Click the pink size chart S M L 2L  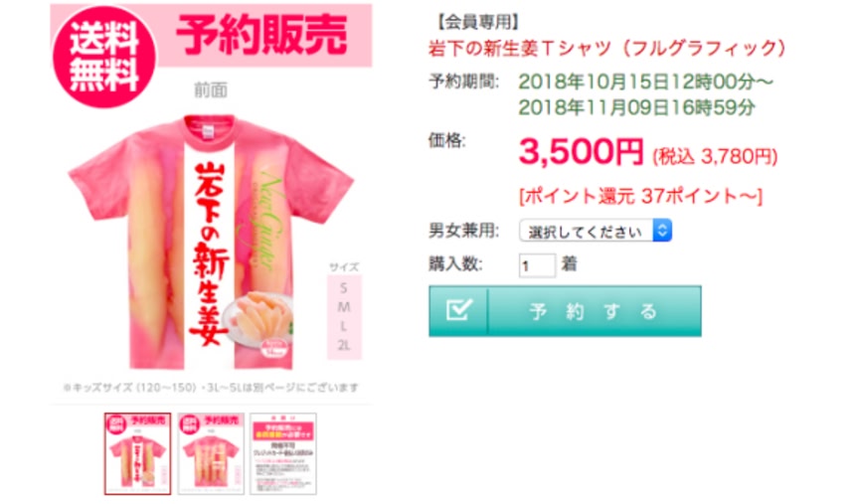[x=344, y=317]
